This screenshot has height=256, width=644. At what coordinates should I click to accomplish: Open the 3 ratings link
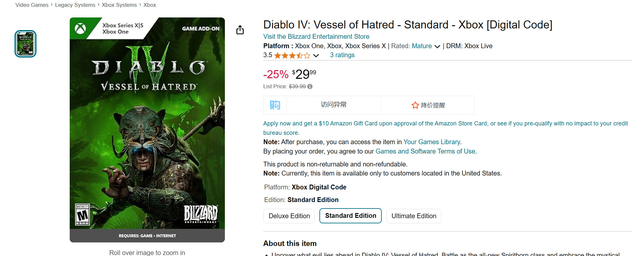pos(342,55)
